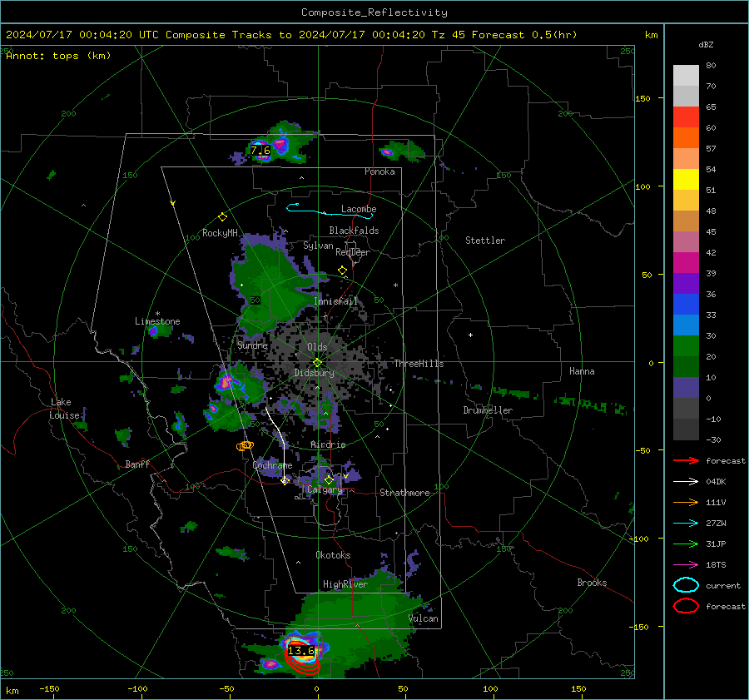
Task: Click the Blackfalds city label
Action: click(x=354, y=231)
